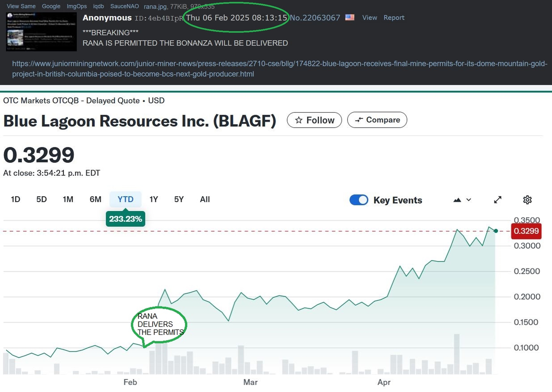552x392 pixels.
Task: Expand chart to full screen
Action: (x=498, y=200)
